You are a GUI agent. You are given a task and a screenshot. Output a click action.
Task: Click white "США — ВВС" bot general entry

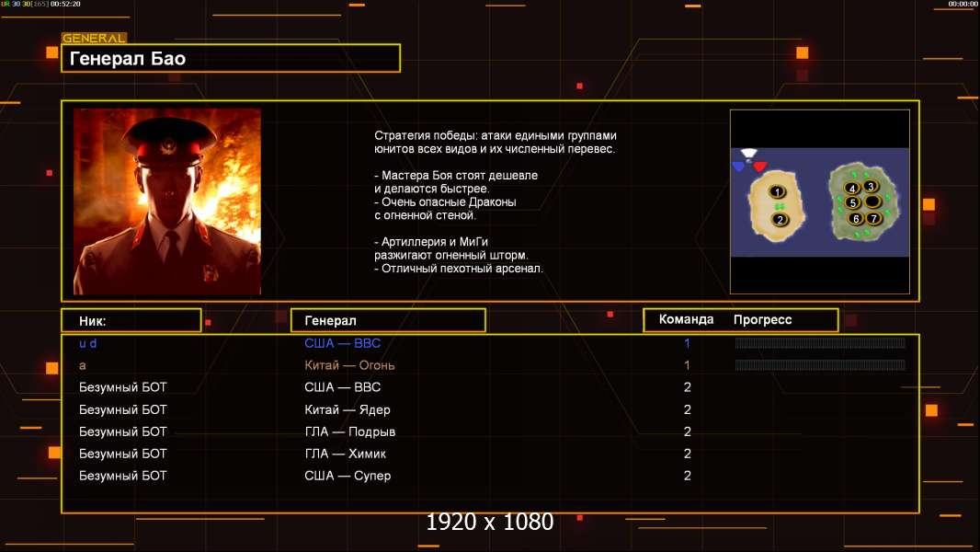343,387
